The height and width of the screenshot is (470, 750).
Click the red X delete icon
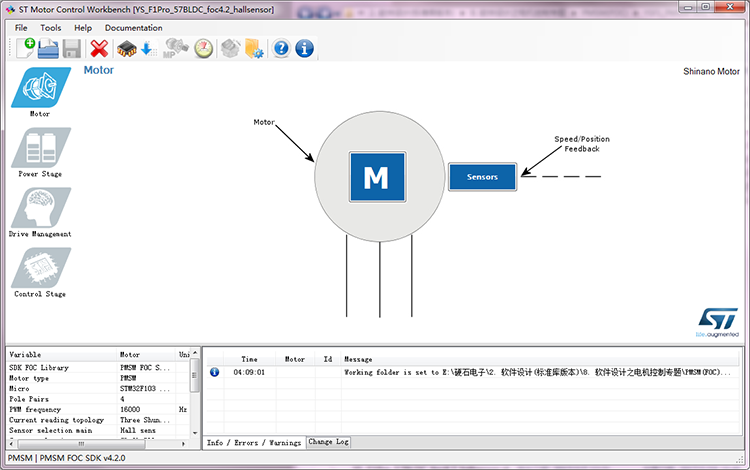[99, 48]
